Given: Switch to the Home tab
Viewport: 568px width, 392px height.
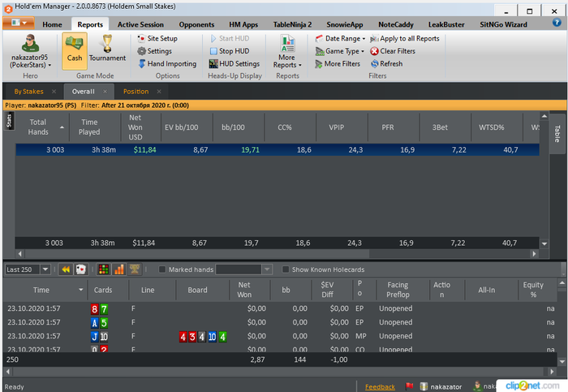Looking at the screenshot, I should 52,24.
